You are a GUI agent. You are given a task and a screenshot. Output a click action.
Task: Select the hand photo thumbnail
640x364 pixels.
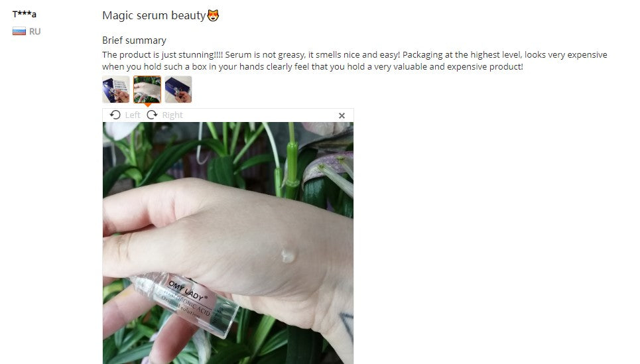click(x=147, y=90)
